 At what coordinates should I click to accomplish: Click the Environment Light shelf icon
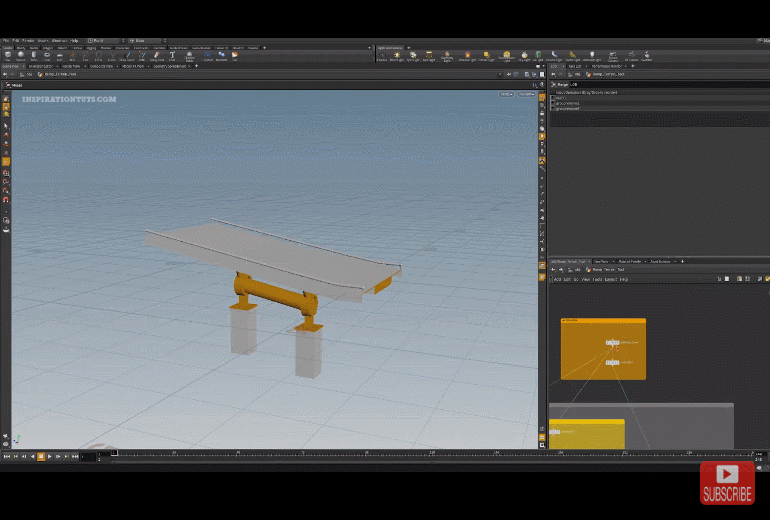(506, 56)
